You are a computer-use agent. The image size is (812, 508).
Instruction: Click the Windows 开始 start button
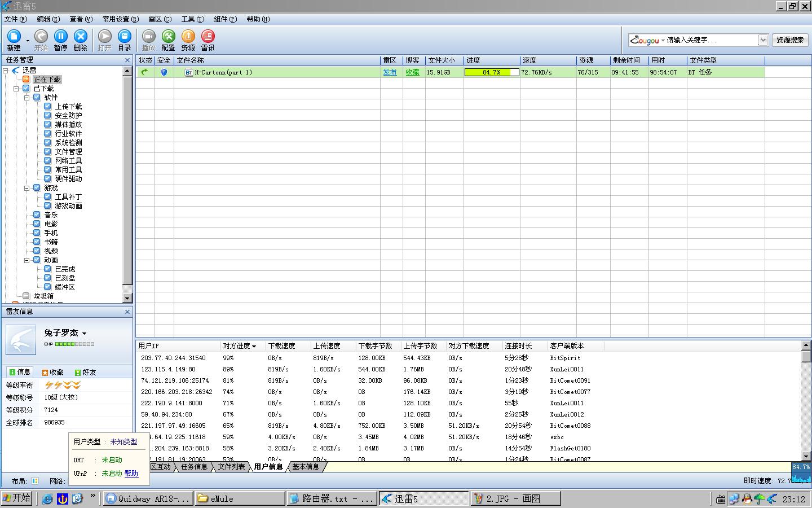[16, 498]
